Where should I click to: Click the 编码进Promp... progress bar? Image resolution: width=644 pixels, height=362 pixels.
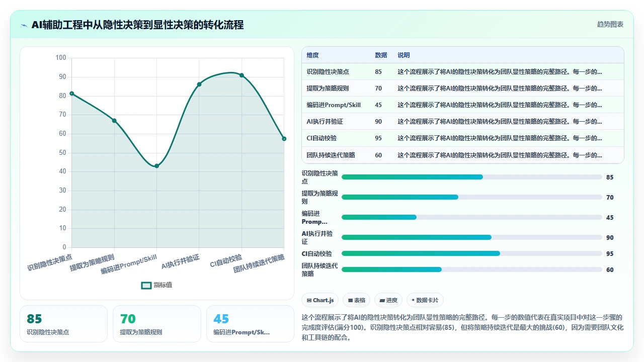pyautogui.click(x=472, y=217)
